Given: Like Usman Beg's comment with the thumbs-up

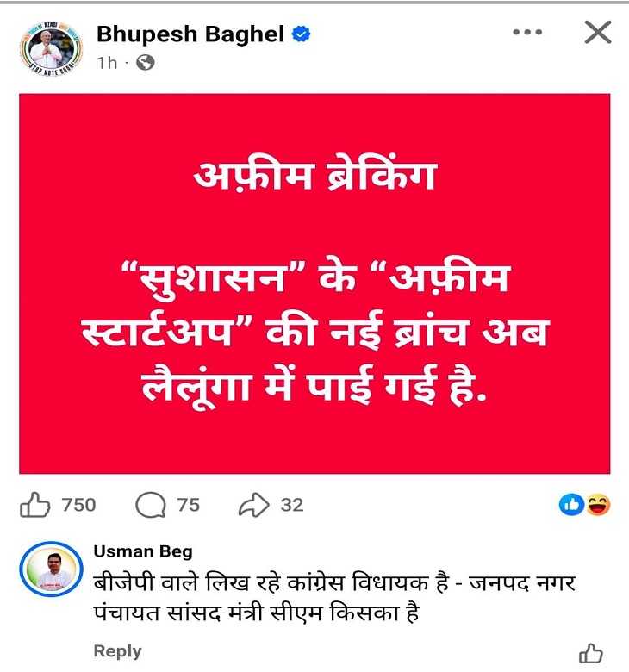Looking at the screenshot, I should click(591, 653).
